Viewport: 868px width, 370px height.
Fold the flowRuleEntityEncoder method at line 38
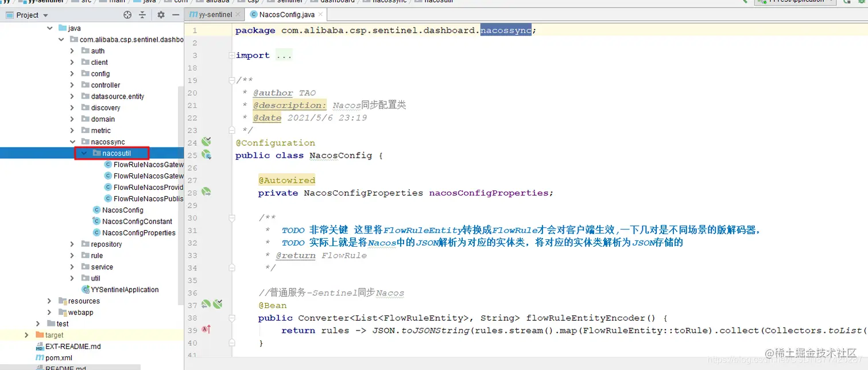(x=231, y=318)
